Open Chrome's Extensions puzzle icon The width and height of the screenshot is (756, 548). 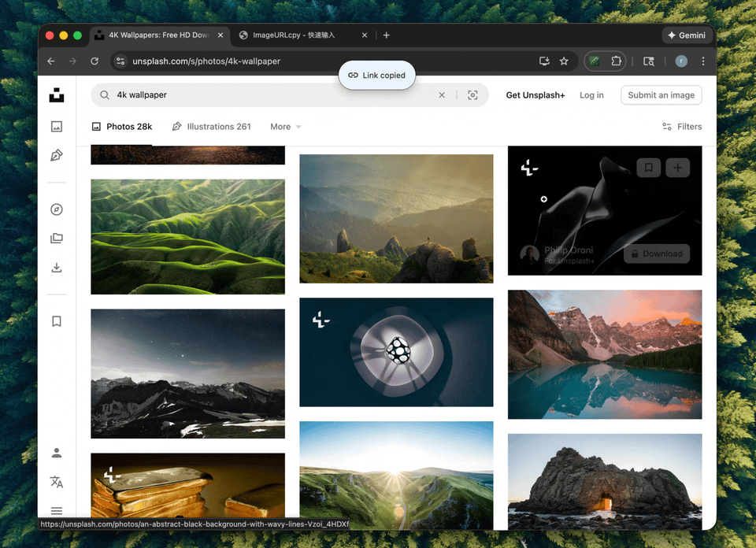616,61
